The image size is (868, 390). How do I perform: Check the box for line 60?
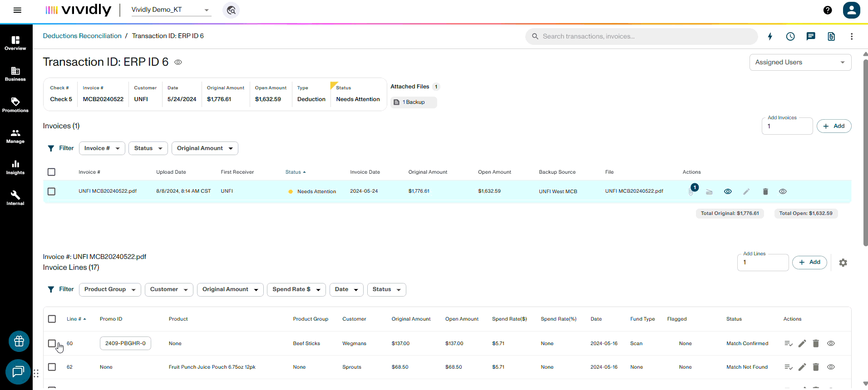coord(52,343)
